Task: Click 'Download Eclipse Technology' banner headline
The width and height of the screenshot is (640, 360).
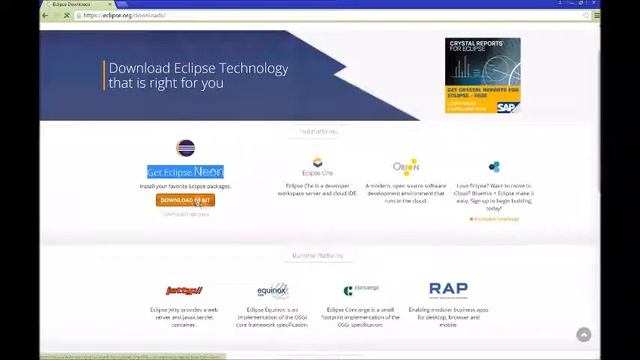Action: 198,76
